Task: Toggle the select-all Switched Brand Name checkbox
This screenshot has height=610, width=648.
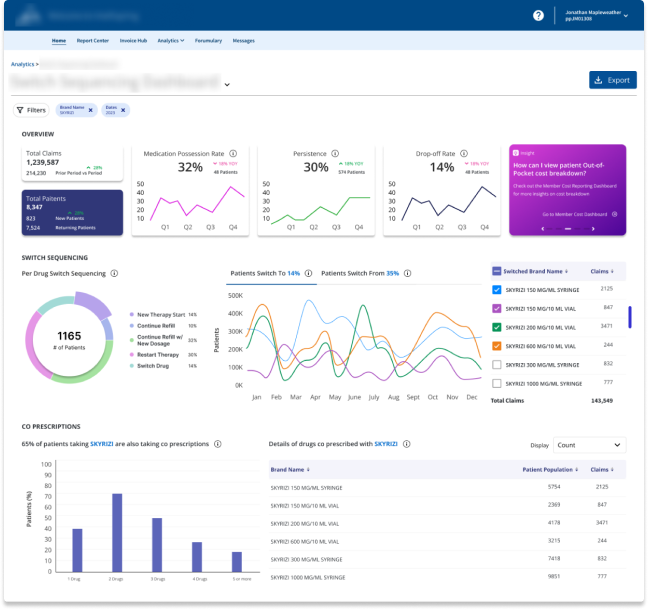Action: pyautogui.click(x=497, y=271)
